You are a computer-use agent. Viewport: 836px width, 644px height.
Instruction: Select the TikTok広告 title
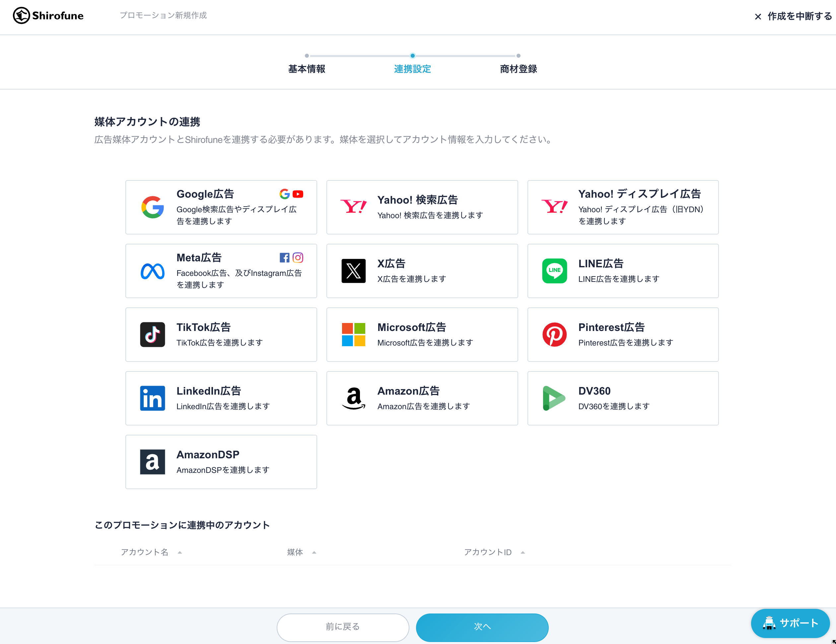pos(203,328)
